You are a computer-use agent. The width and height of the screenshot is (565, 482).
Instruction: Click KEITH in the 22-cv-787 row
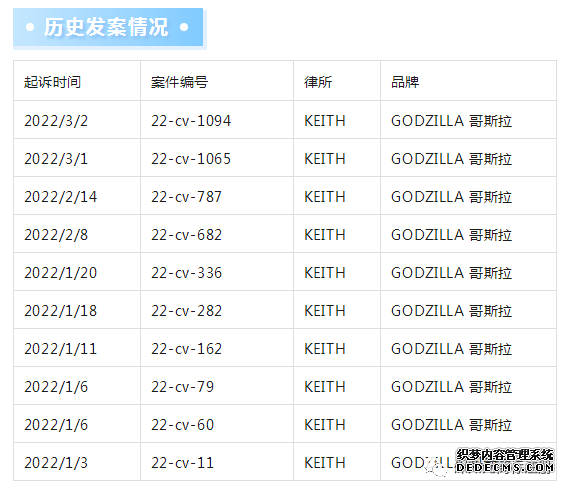click(325, 197)
